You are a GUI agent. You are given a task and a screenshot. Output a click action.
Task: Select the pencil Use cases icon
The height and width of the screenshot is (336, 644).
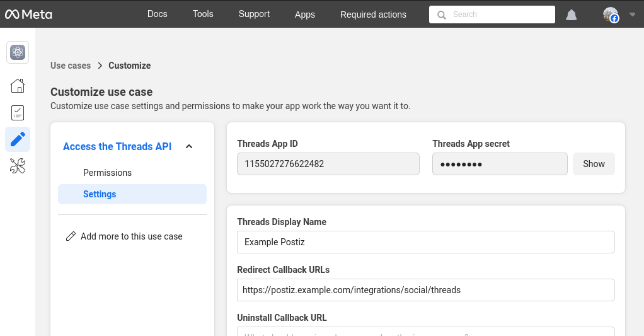click(18, 139)
